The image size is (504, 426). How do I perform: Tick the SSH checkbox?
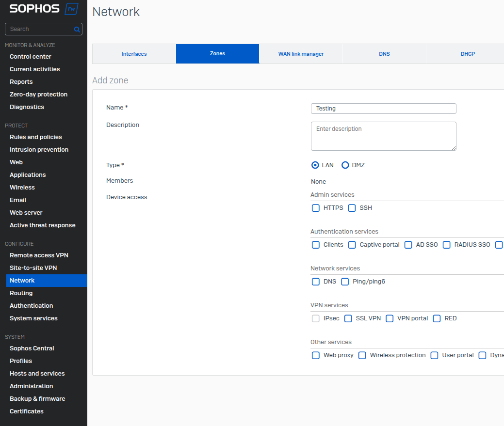tap(352, 208)
